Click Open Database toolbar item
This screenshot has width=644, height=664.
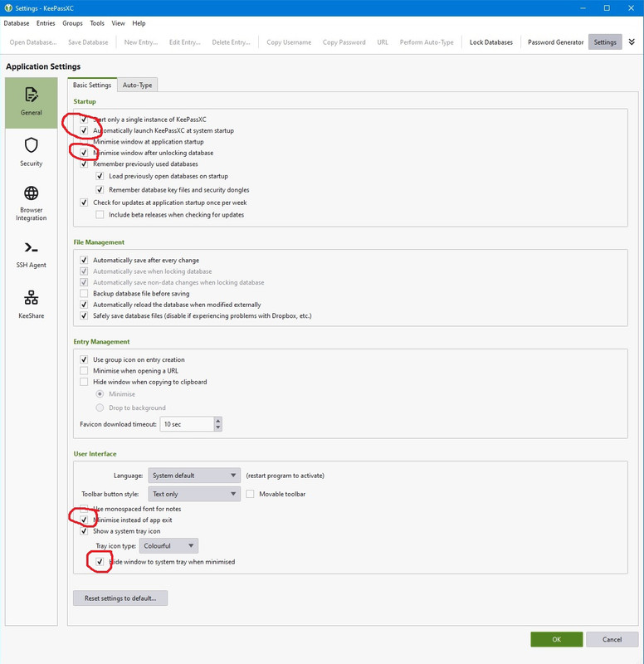[x=33, y=42]
